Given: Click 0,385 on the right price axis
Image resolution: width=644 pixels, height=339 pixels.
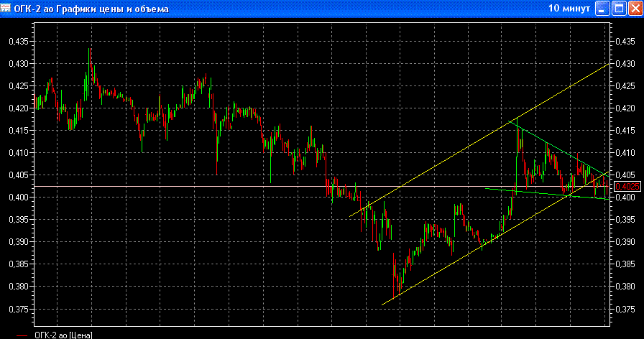Looking at the screenshot, I should 625,264.
